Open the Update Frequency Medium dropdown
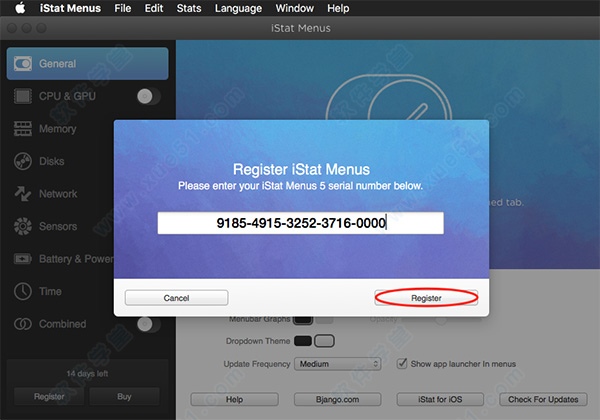Image resolution: width=600 pixels, height=420 pixels. [x=338, y=364]
